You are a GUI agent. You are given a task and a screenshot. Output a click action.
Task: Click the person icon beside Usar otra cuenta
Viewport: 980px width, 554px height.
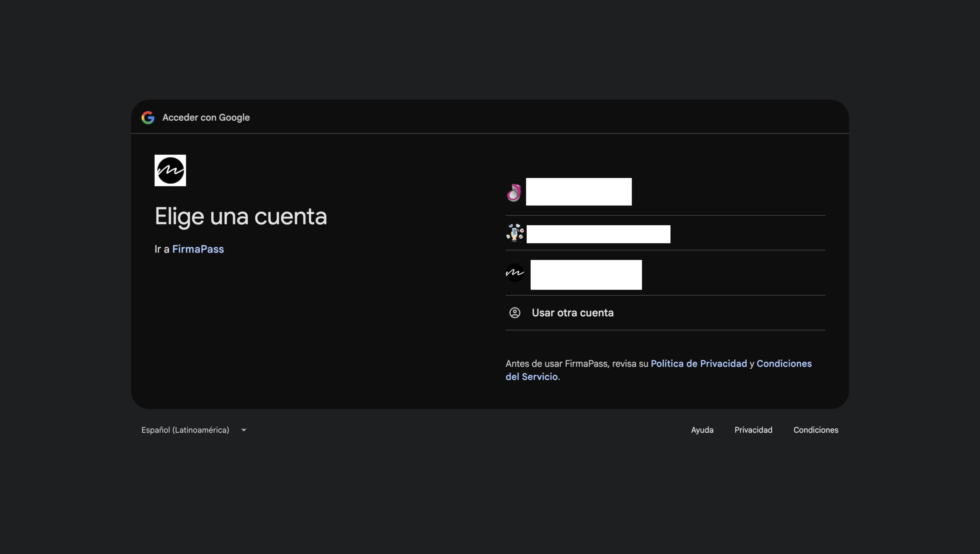(x=515, y=313)
